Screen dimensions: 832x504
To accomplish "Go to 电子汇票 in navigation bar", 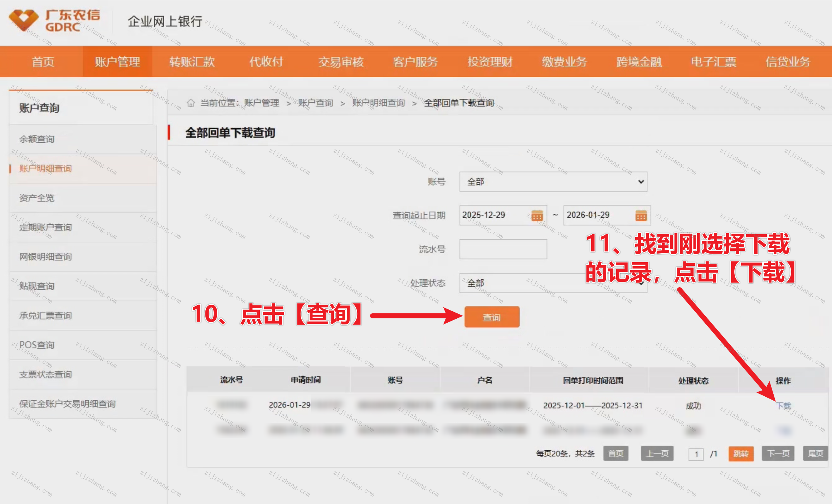I will [x=713, y=62].
